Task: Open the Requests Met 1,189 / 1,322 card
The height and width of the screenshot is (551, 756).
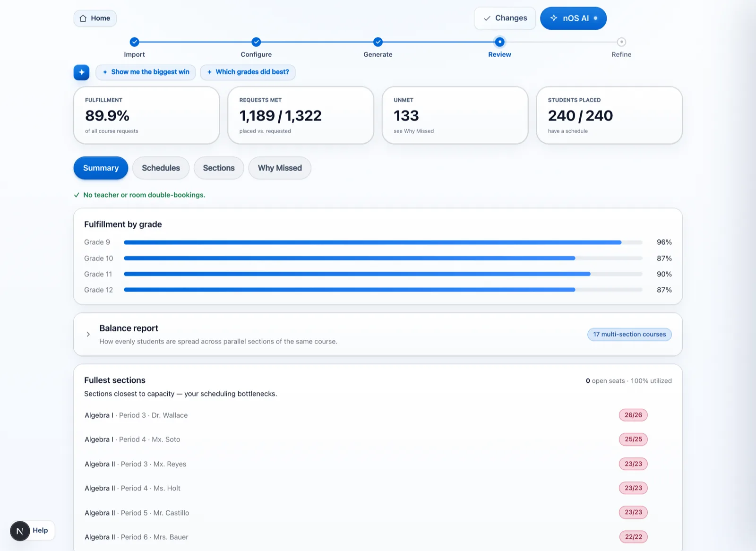Action: click(x=301, y=115)
